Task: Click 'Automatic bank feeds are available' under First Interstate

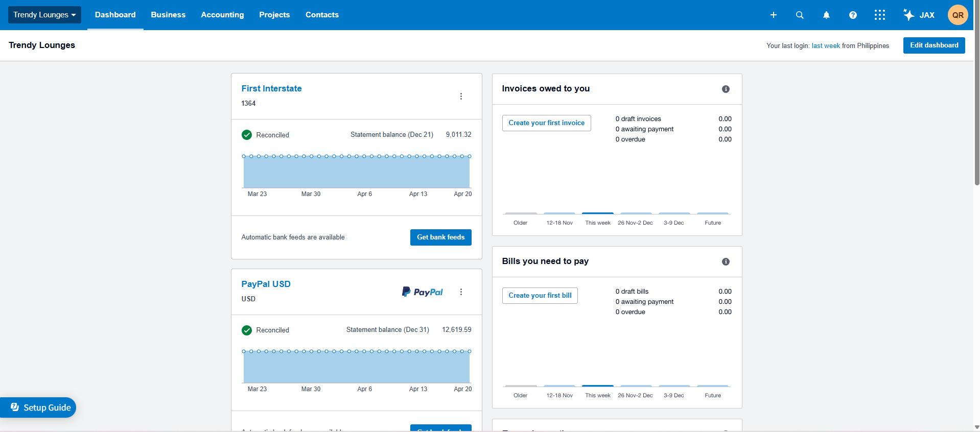Action: [x=293, y=237]
